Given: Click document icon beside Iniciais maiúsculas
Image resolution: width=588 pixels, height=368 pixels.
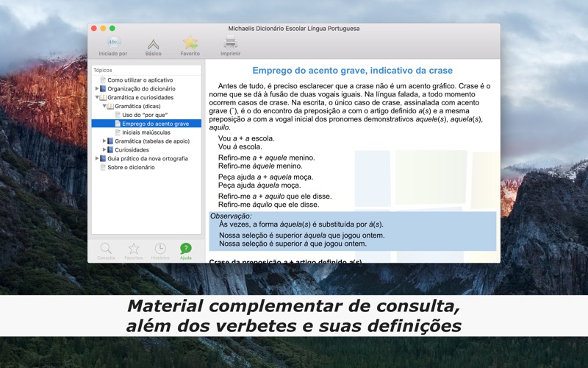Looking at the screenshot, I should (118, 132).
